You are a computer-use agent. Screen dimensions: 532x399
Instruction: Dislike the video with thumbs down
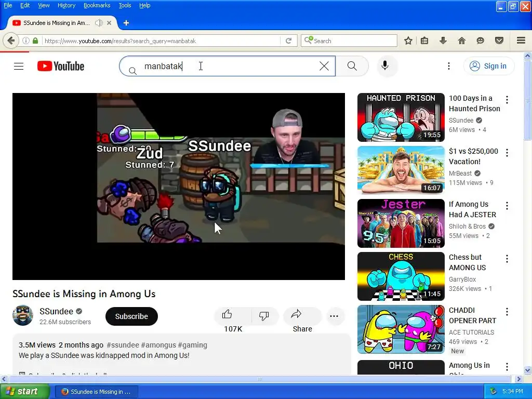point(264,316)
